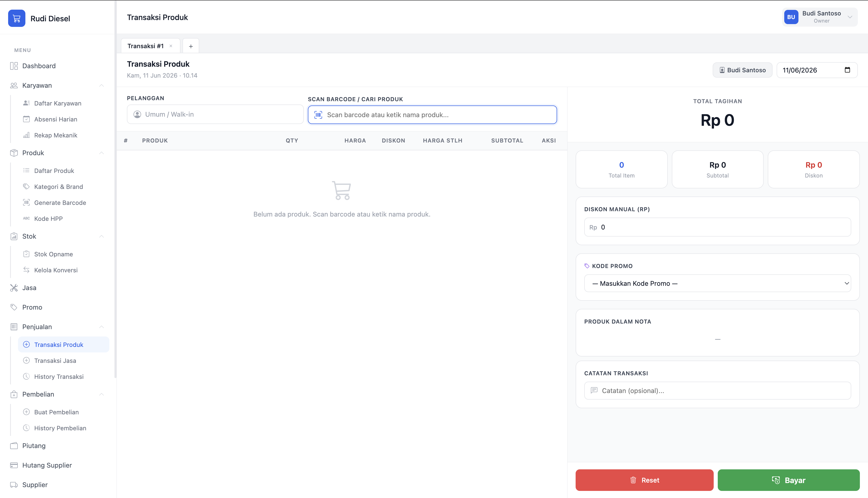
Task: Click the Piutang wallet icon
Action: pyautogui.click(x=14, y=446)
